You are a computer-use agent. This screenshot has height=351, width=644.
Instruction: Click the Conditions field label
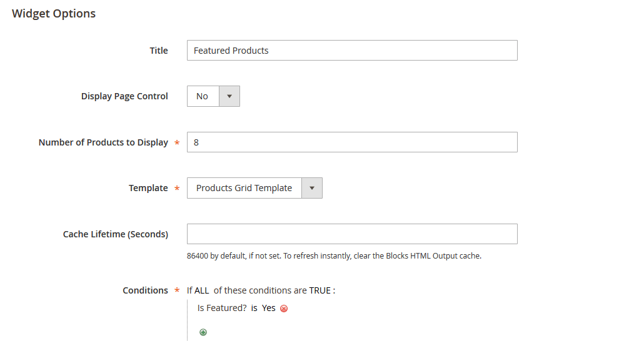145,290
